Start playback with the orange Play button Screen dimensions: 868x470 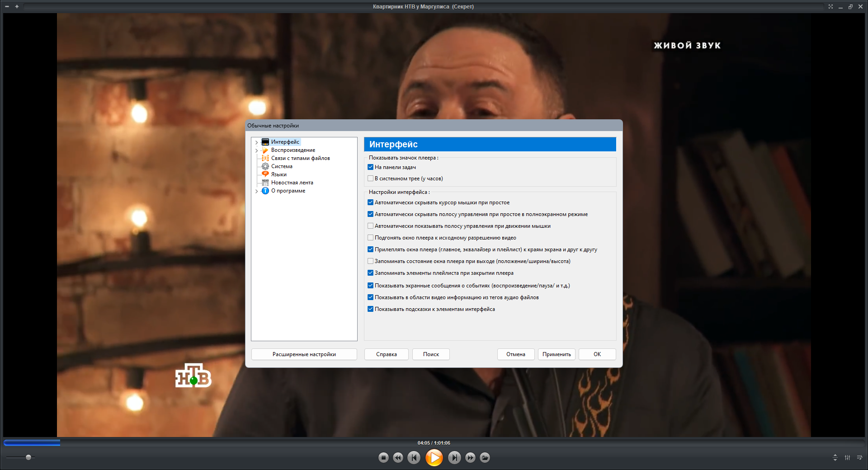click(434, 458)
